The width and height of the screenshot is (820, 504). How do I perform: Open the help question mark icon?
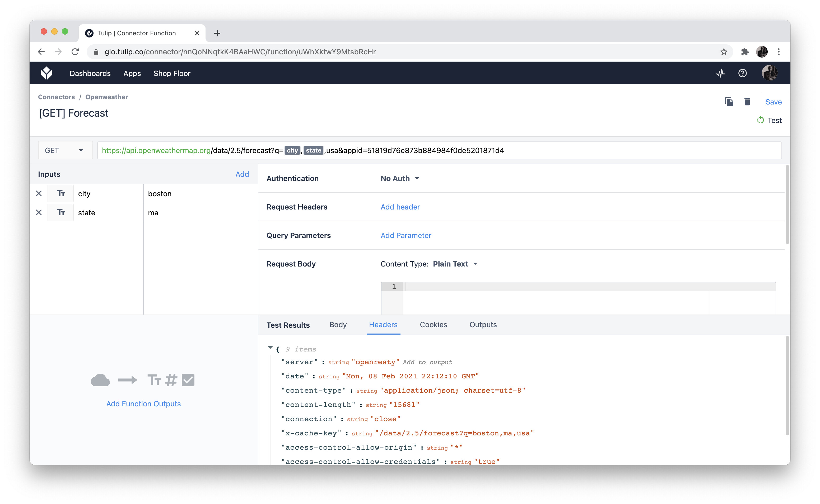(x=742, y=73)
